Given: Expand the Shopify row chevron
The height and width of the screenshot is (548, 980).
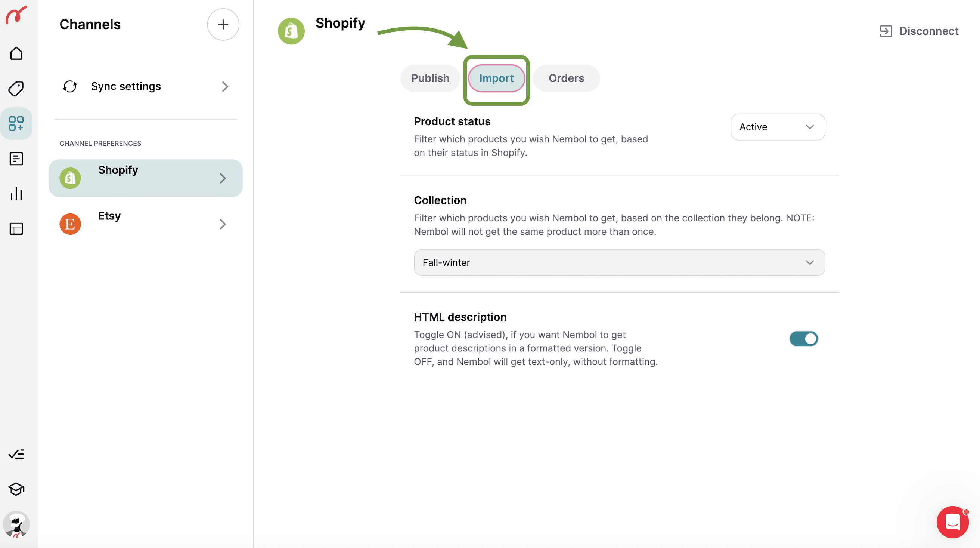Looking at the screenshot, I should click(223, 178).
